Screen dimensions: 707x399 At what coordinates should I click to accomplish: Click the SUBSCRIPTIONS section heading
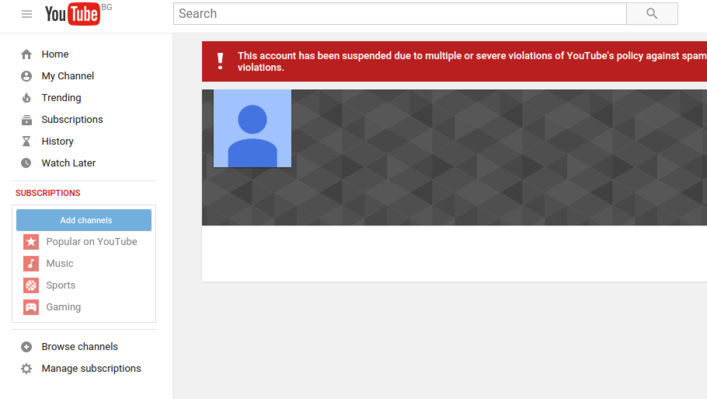48,193
